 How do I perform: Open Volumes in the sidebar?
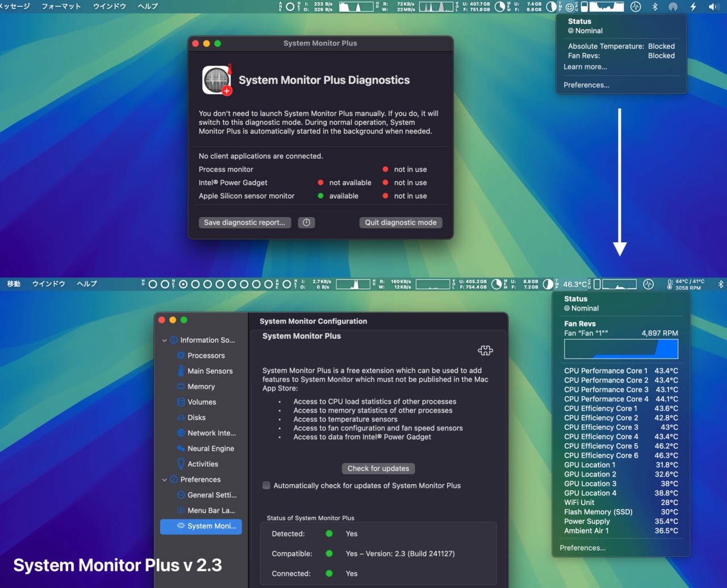[197, 402]
